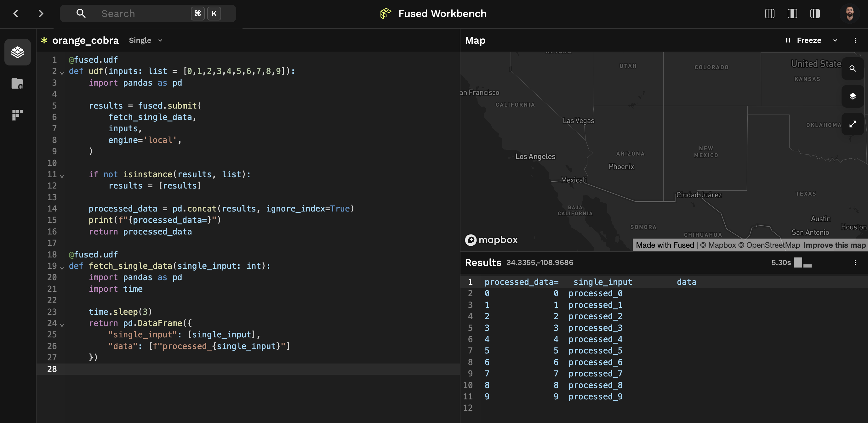This screenshot has width=868, height=423.
Task: Open the Map panel three-dot menu
Action: 855,40
